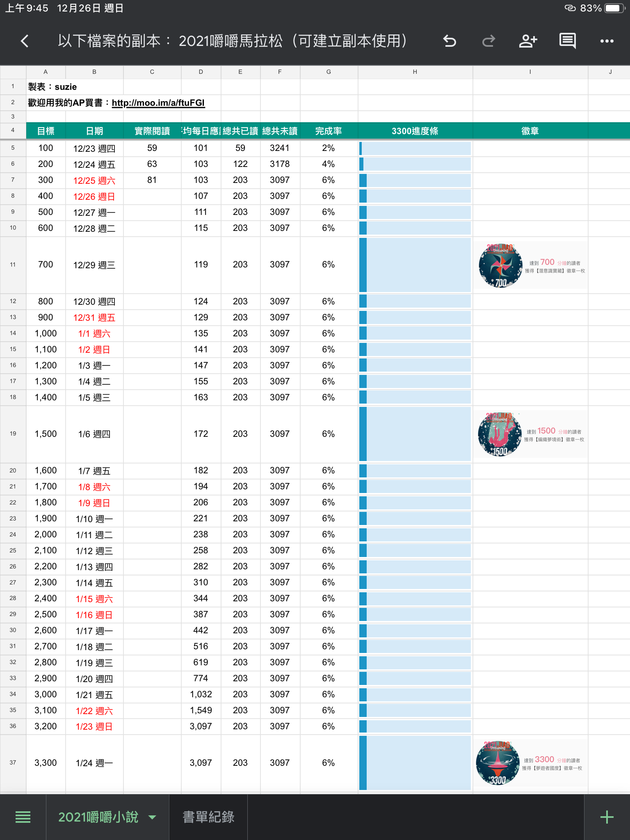Undo the last edit
This screenshot has width=630, height=840.
[x=450, y=41]
